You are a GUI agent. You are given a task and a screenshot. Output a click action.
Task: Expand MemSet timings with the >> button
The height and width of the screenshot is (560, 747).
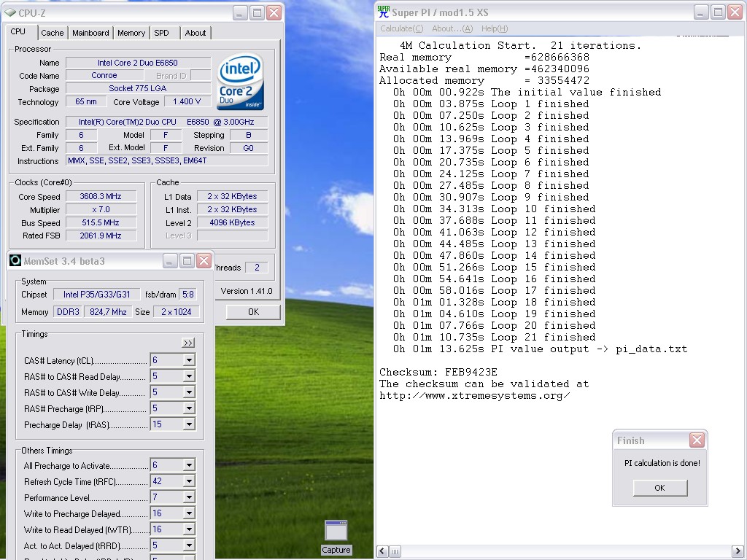pos(188,343)
